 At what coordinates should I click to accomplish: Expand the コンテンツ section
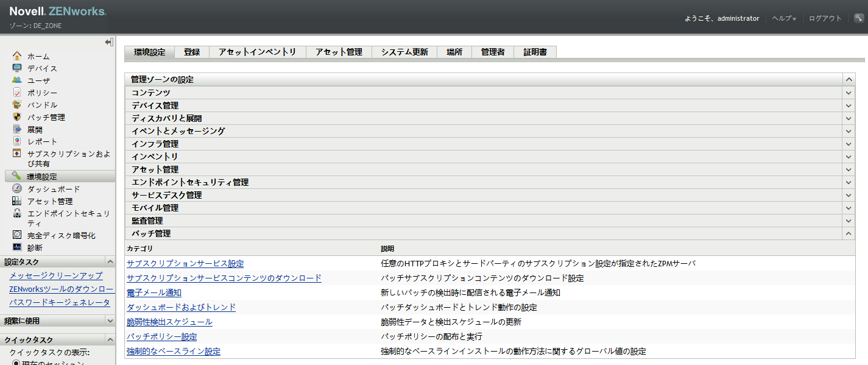coord(849,93)
